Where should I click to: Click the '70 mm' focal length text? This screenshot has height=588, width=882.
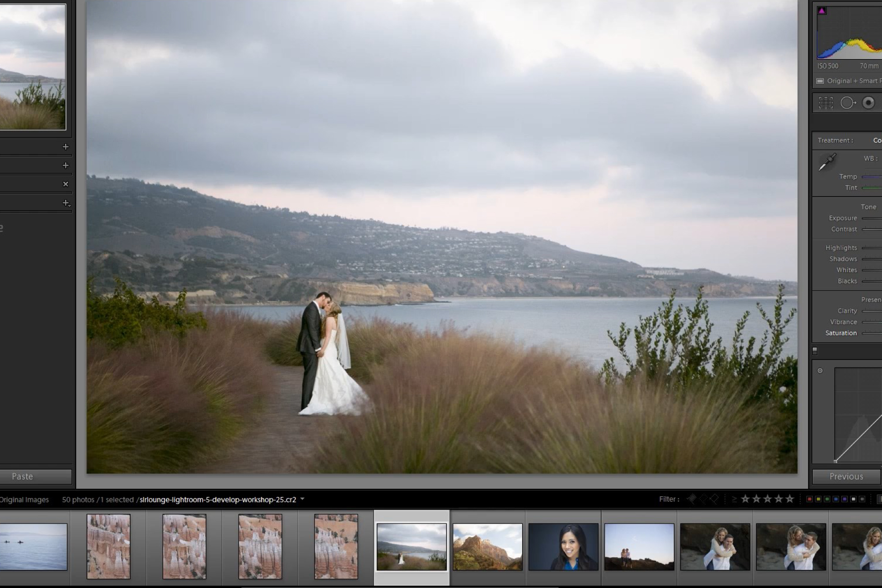pyautogui.click(x=869, y=66)
